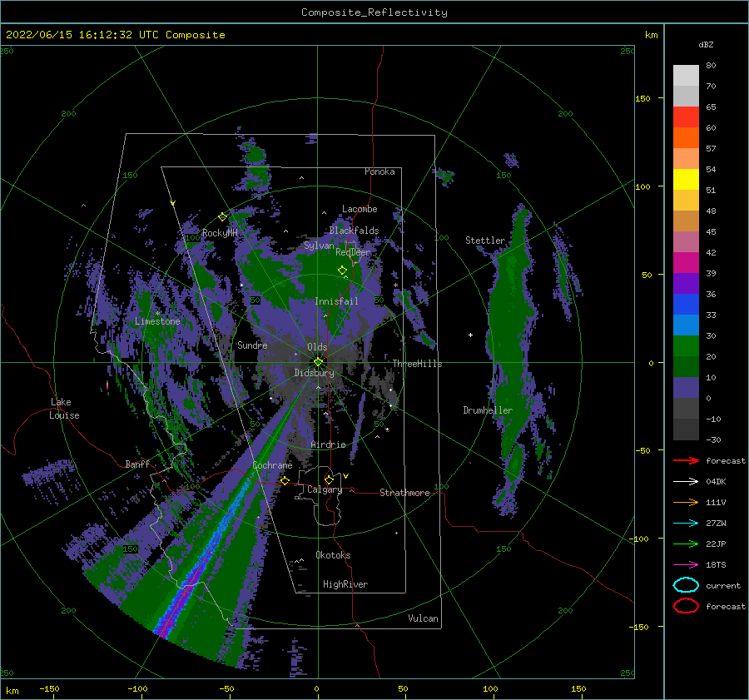Click the white plus marker near Drumheller
749x700 pixels.
[x=470, y=335]
